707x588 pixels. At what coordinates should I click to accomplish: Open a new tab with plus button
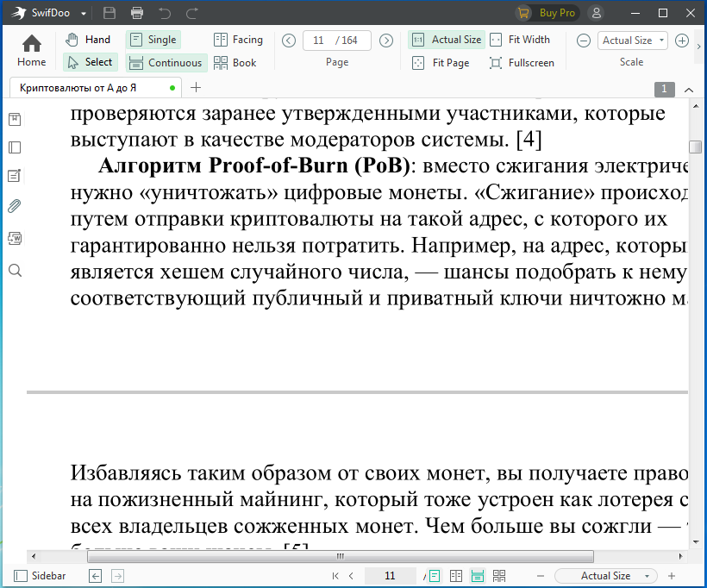(x=196, y=87)
